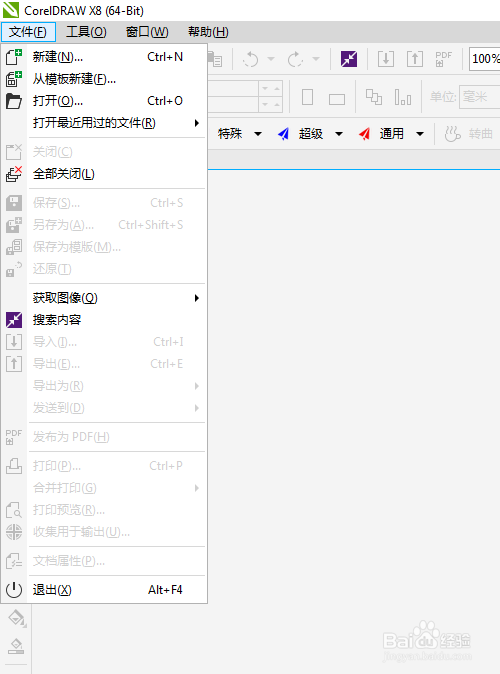Screen dimensions: 500x674
Task: Click the Exit power icon
Action: coord(14,590)
